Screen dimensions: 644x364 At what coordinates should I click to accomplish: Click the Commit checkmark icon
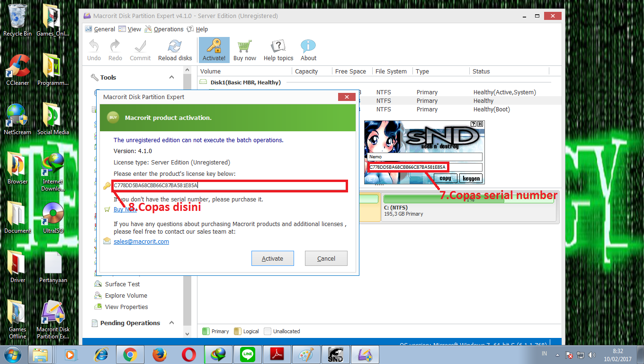tap(140, 46)
